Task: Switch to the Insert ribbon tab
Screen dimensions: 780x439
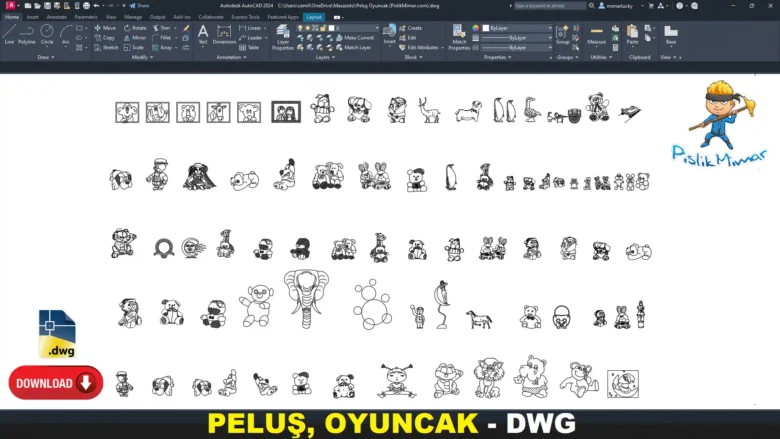Action: [x=32, y=17]
